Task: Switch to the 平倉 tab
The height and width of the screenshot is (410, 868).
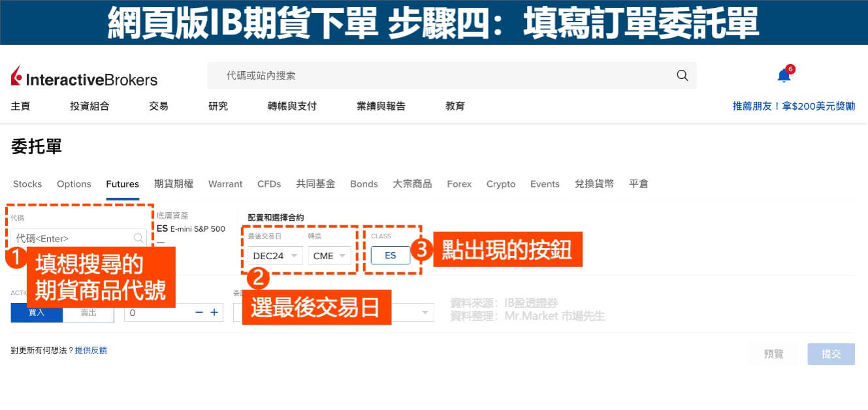Action: pos(639,184)
